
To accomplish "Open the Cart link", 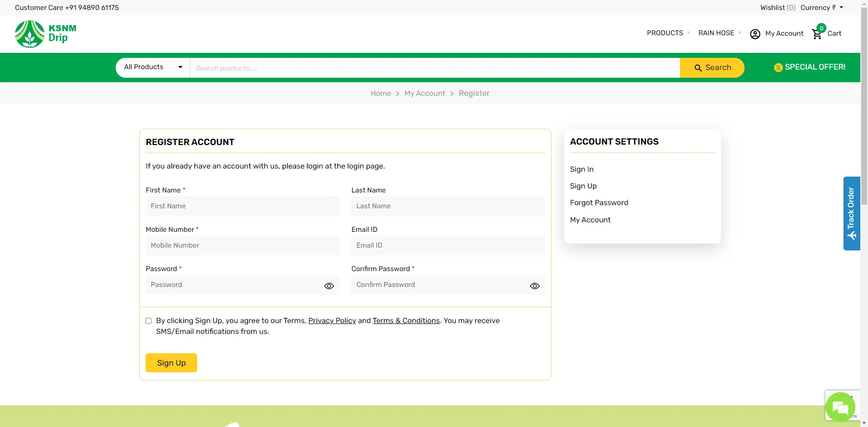I will [834, 33].
